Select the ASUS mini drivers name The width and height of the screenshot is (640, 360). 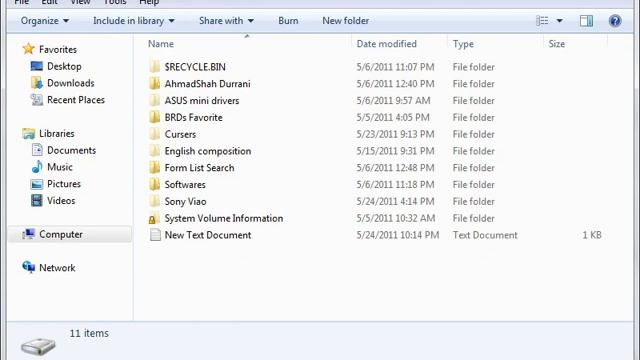tap(202, 100)
